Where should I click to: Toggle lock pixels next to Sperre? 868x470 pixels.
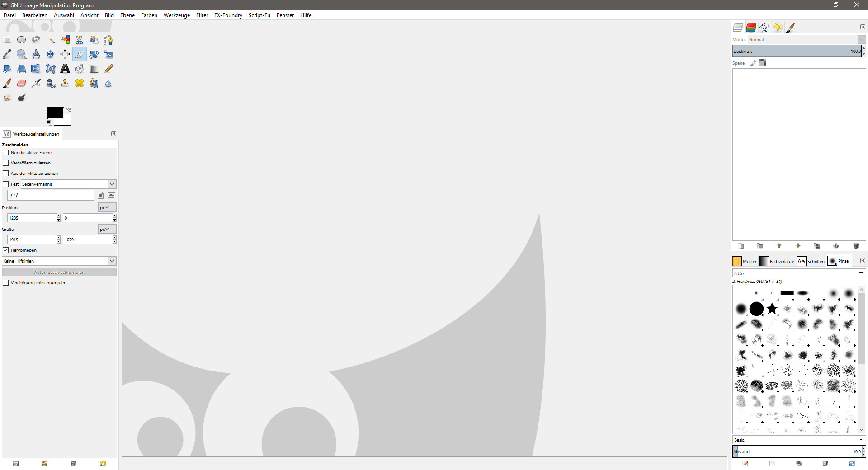753,63
